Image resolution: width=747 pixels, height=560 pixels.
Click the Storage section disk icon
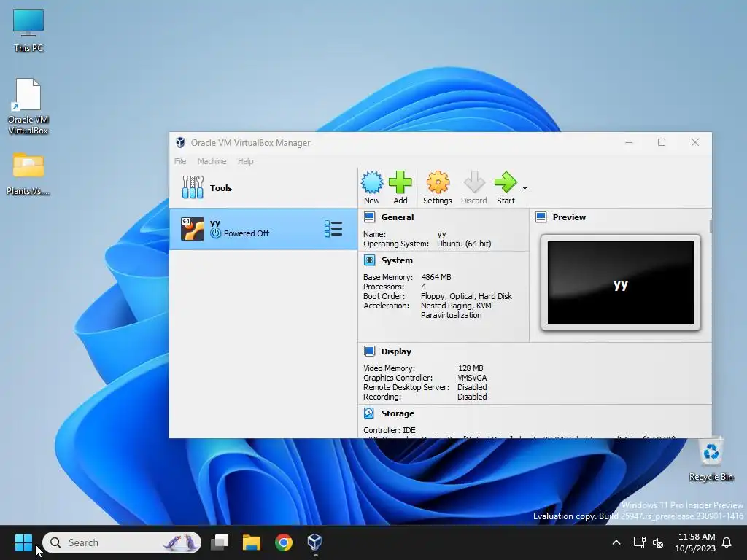coord(369,413)
